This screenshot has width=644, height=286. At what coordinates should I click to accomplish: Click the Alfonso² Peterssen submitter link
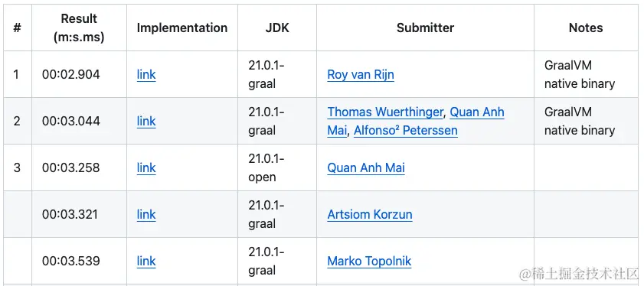(x=405, y=131)
